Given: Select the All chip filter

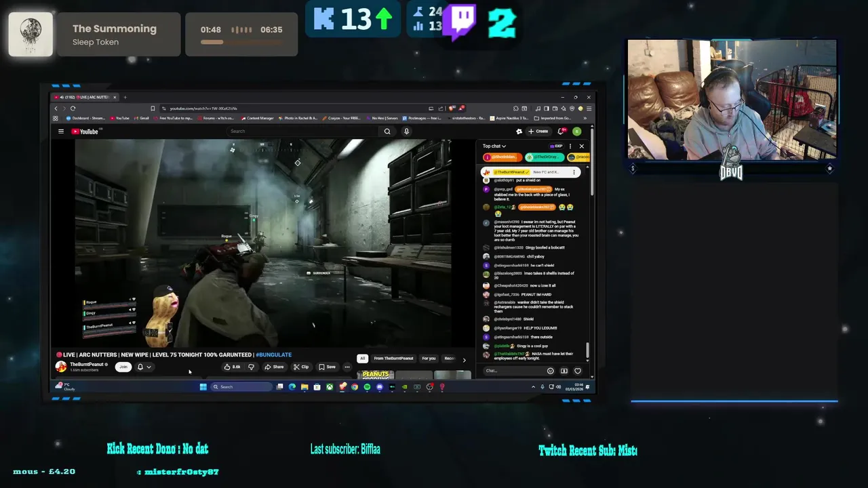Looking at the screenshot, I should click(x=363, y=359).
